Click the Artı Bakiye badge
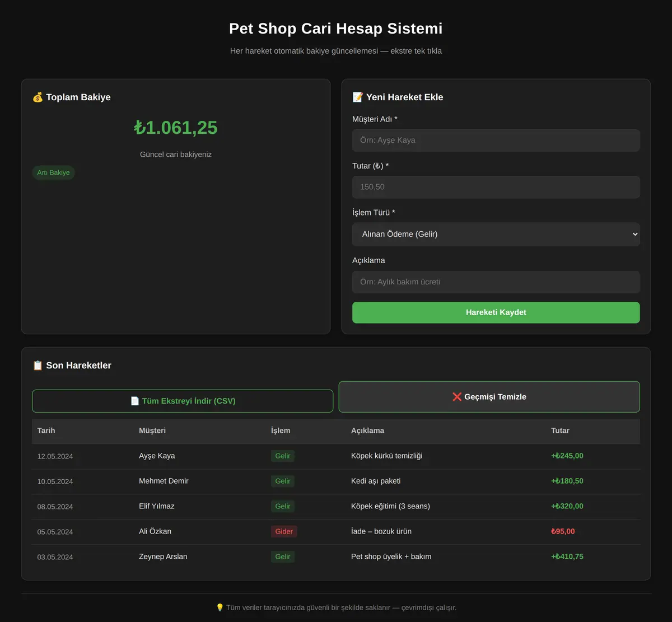 53,172
